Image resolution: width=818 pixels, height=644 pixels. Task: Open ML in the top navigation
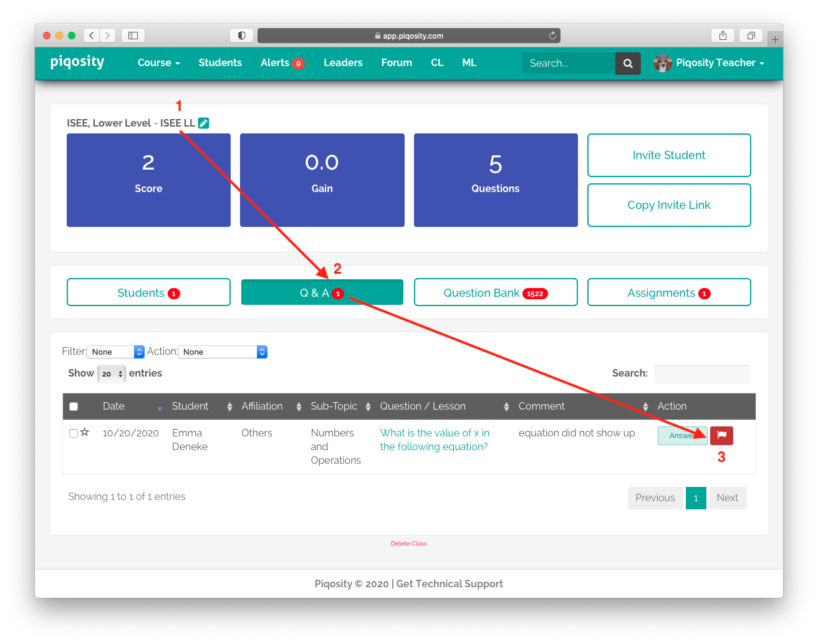[469, 63]
